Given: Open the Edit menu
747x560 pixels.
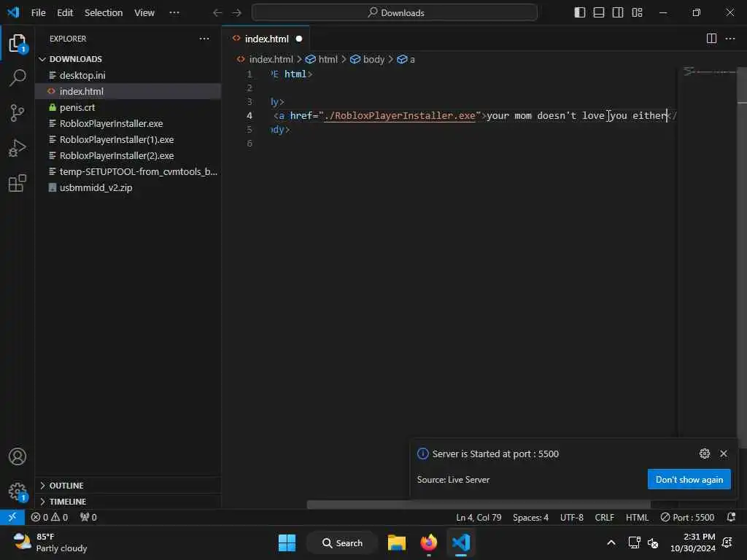Looking at the screenshot, I should [x=65, y=13].
